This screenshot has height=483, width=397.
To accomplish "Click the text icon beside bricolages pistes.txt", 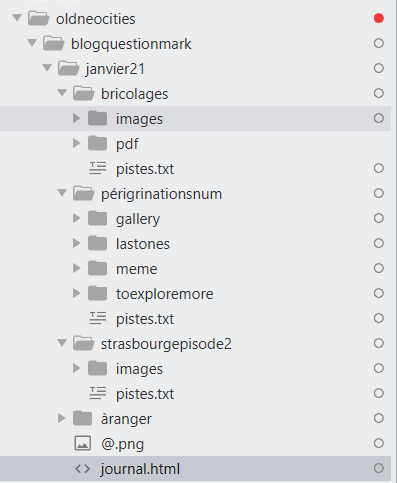I will [x=98, y=168].
